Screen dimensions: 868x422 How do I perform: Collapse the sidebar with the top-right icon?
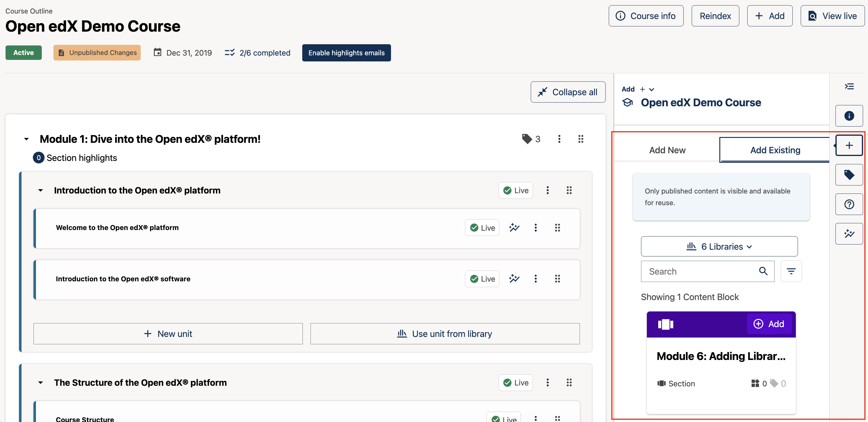(849, 87)
